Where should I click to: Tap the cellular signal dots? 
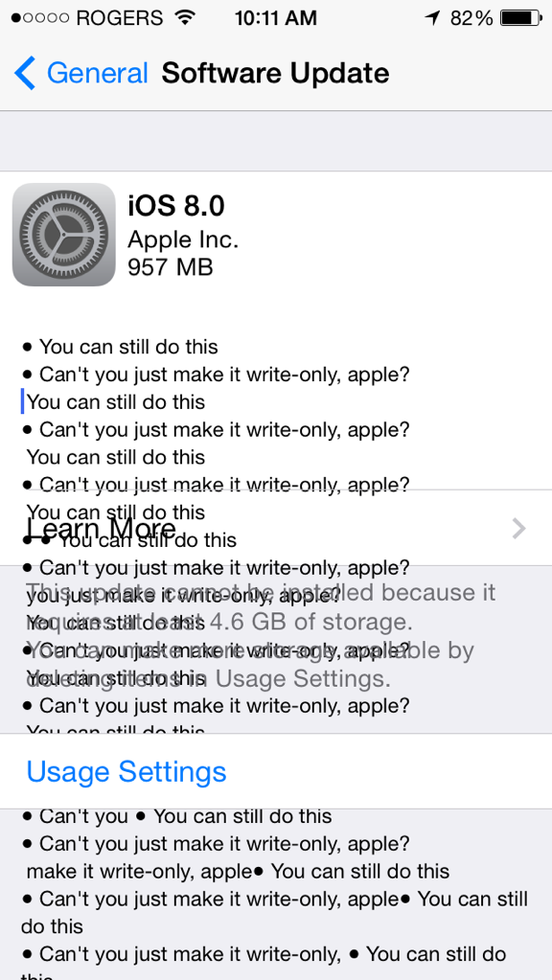[40, 18]
